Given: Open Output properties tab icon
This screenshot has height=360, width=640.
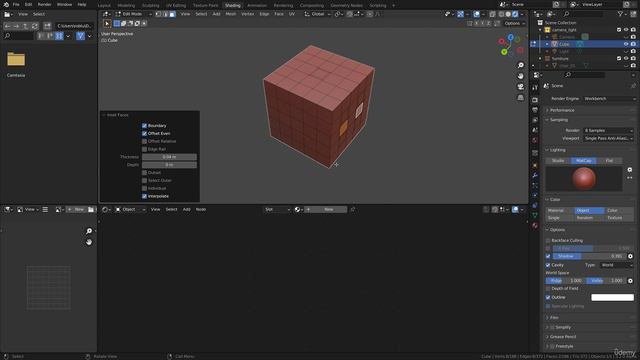Looking at the screenshot, I should pos(535,110).
